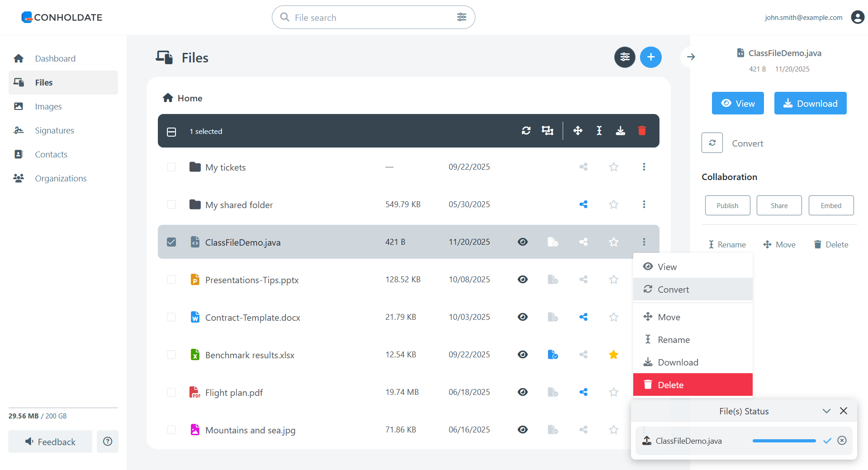The height and width of the screenshot is (470, 868).
Task: Choose Rename from the context menu
Action: pos(674,339)
